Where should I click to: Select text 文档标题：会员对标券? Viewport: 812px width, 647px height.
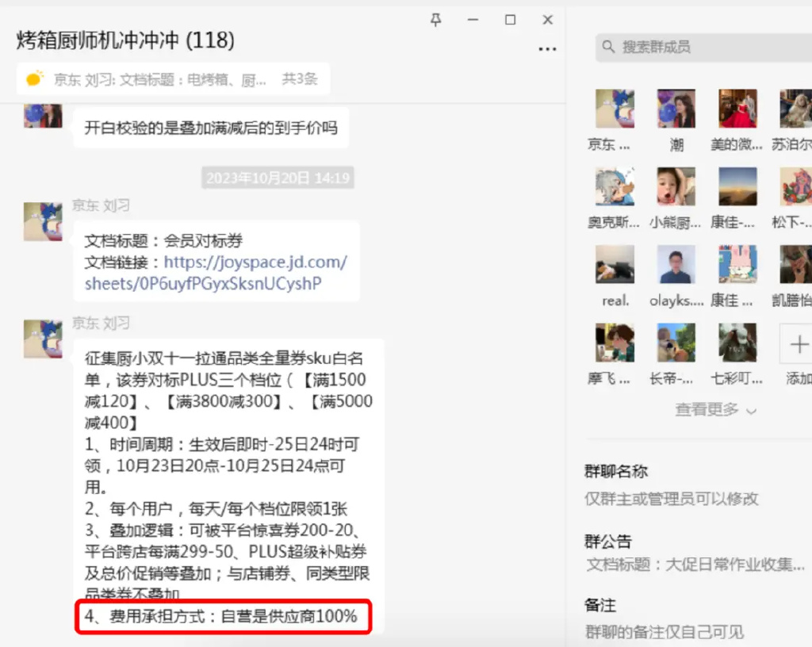(163, 241)
